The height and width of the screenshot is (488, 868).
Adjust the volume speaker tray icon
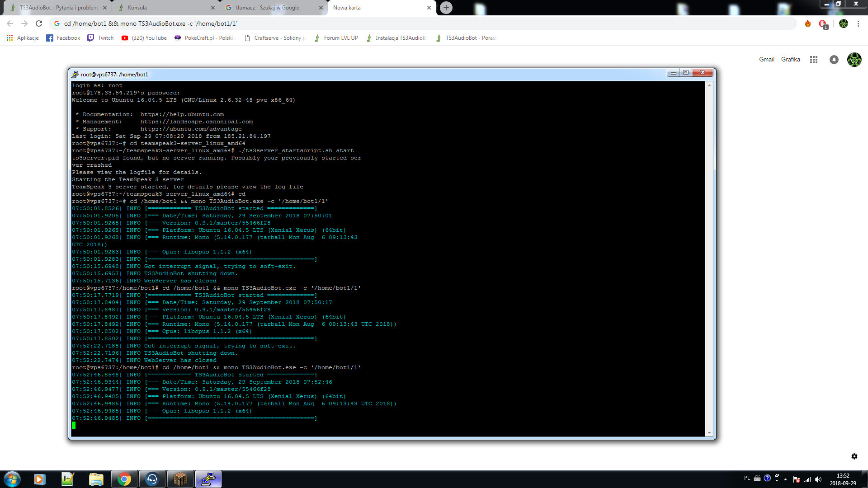point(818,479)
